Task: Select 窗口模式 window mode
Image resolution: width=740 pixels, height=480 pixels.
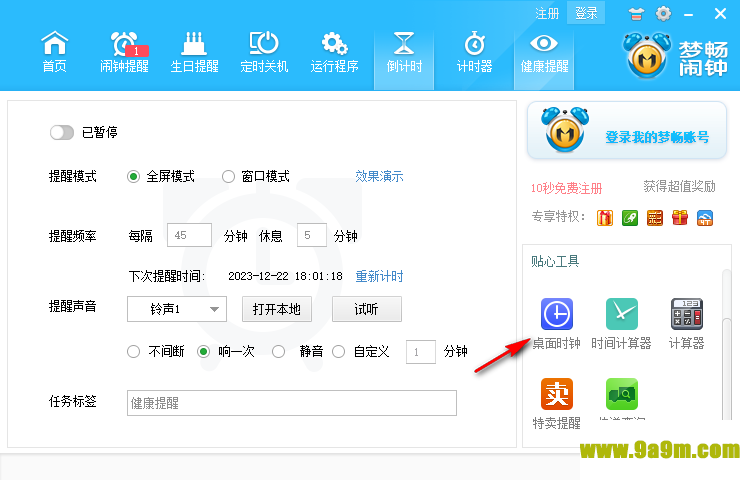Action: (228, 177)
